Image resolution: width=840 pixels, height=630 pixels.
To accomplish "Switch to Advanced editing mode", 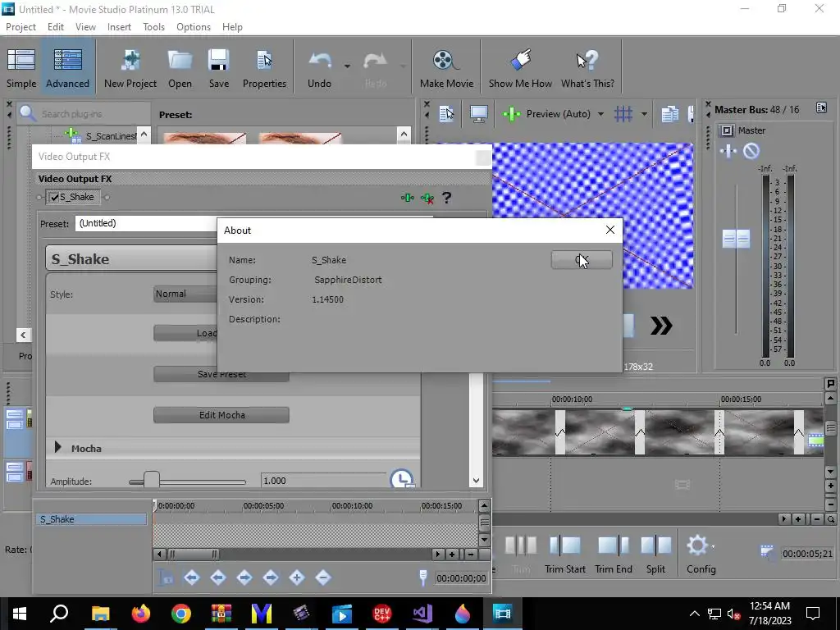I will coord(67,68).
